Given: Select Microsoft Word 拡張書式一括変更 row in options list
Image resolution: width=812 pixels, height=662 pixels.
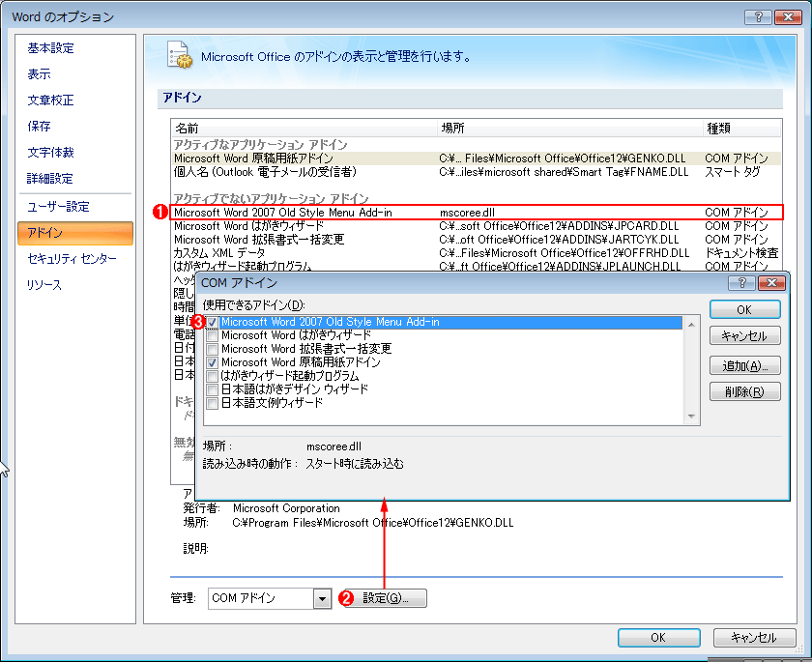Looking at the screenshot, I should point(476,240).
